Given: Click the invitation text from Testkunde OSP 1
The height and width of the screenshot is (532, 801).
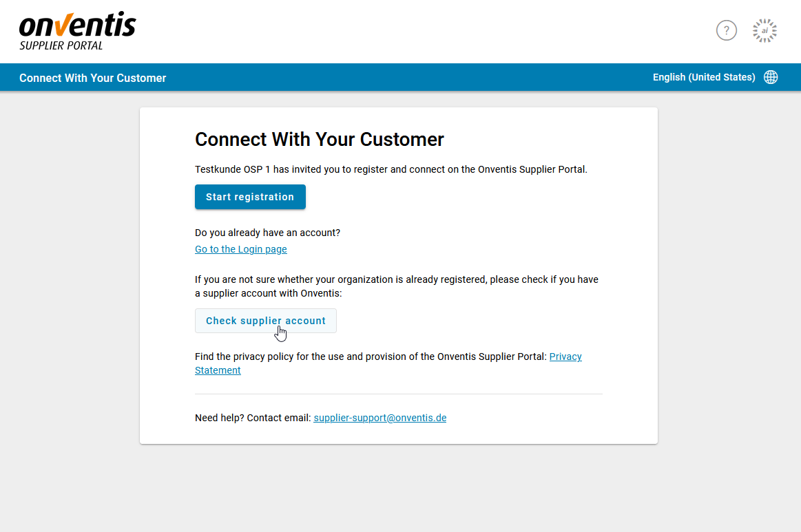Looking at the screenshot, I should pos(391,169).
